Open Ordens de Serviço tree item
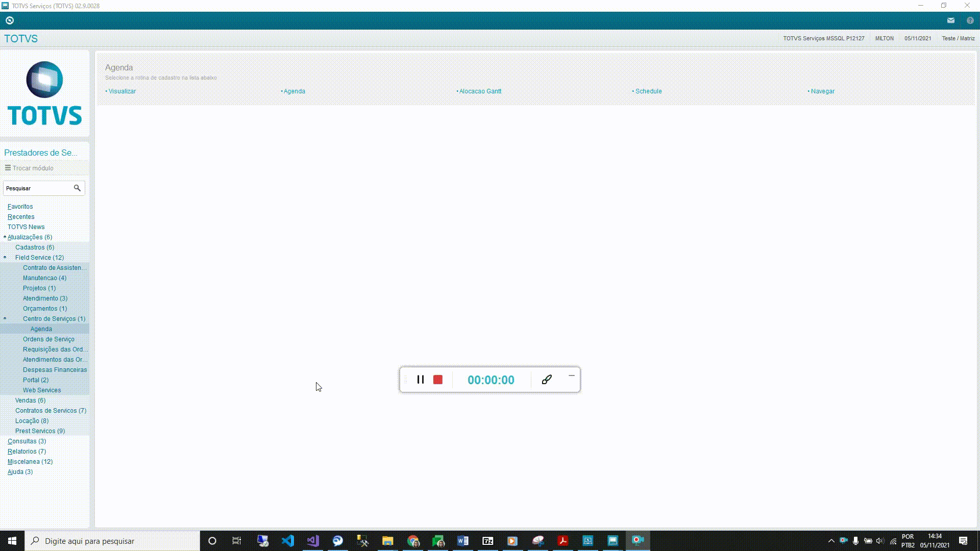This screenshot has height=551, width=980. pyautogui.click(x=48, y=339)
